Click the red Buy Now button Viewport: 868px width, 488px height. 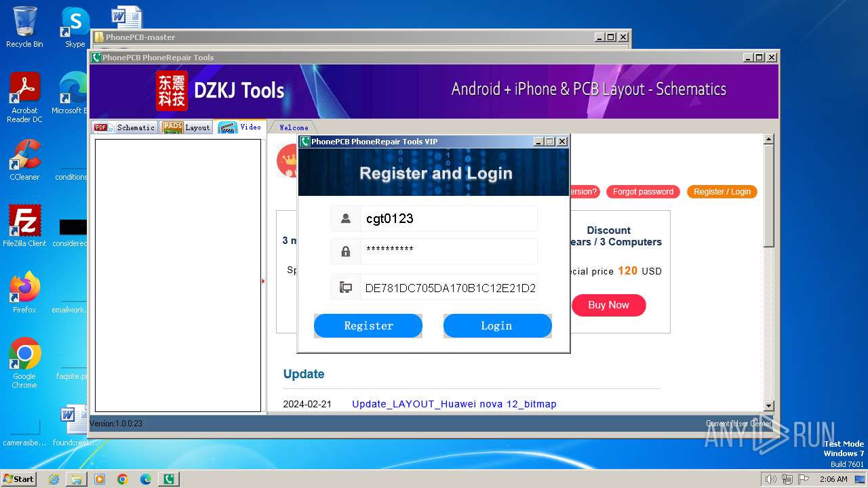(608, 305)
